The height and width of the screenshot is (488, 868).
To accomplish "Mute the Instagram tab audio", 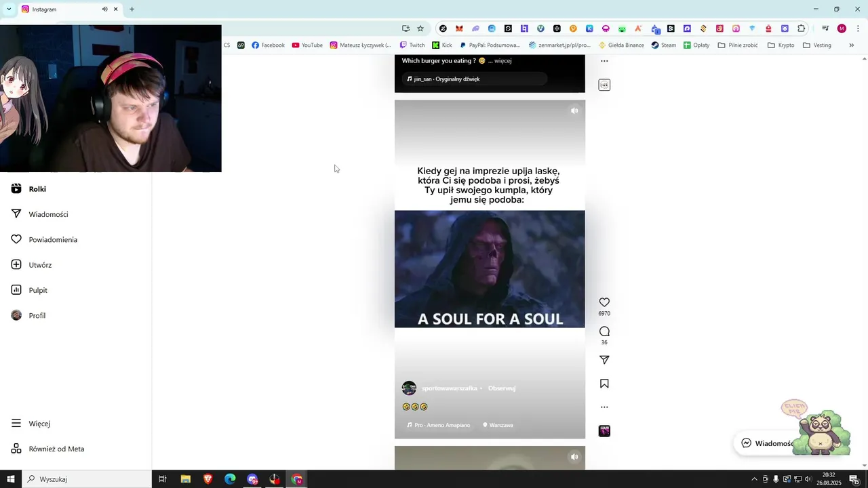I will coord(104,9).
